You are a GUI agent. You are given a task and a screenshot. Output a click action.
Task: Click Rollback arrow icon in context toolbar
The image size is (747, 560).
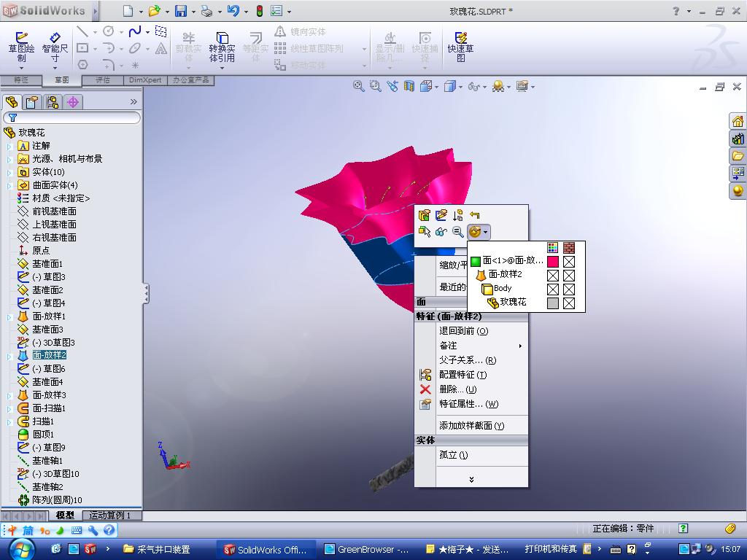pos(474,215)
